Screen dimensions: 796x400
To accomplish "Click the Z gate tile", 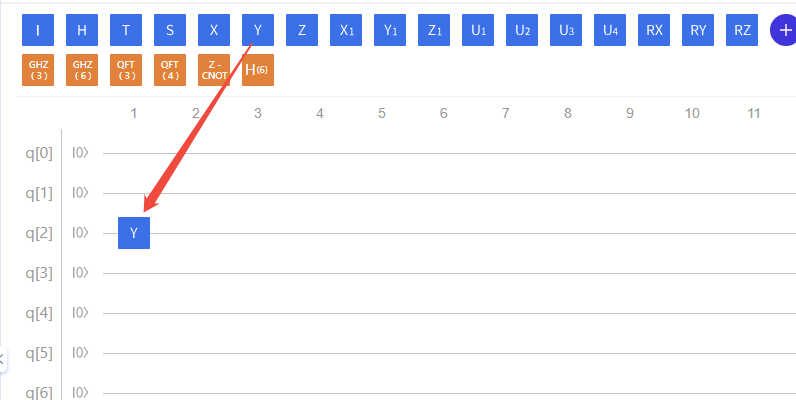I will tap(302, 30).
